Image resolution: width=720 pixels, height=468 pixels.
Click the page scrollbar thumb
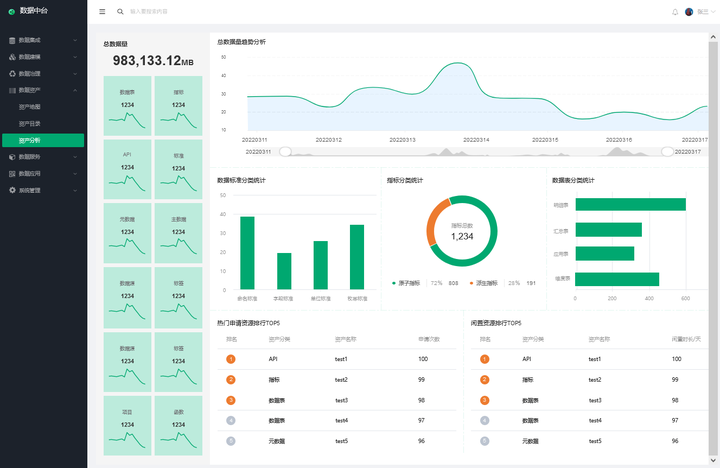coord(713,247)
